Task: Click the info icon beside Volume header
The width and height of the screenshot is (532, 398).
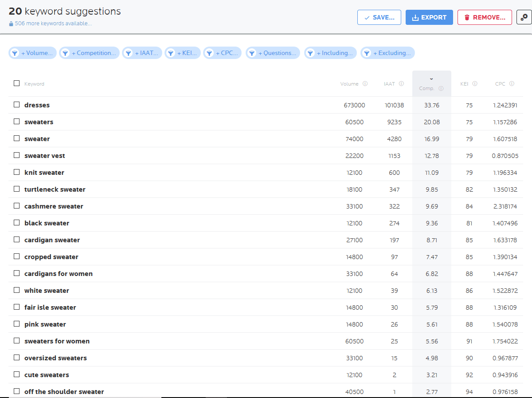Action: tap(365, 83)
